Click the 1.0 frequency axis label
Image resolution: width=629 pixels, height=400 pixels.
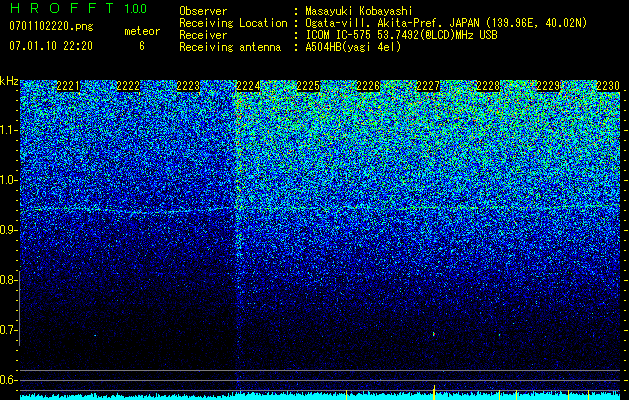click(8, 180)
